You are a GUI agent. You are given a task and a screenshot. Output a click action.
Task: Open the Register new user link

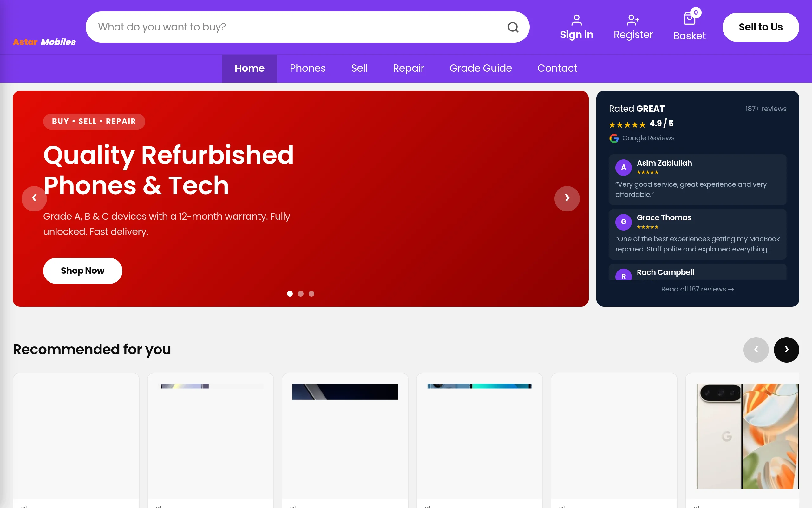click(x=633, y=27)
